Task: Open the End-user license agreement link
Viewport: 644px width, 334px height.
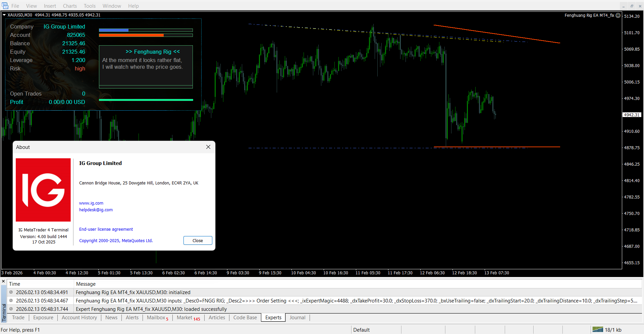Action: (x=106, y=229)
